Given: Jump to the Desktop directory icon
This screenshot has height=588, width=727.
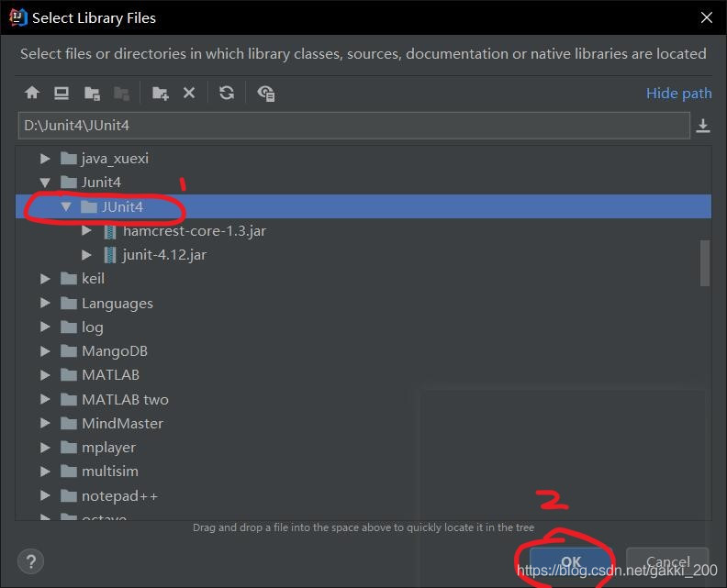Looking at the screenshot, I should tap(62, 94).
